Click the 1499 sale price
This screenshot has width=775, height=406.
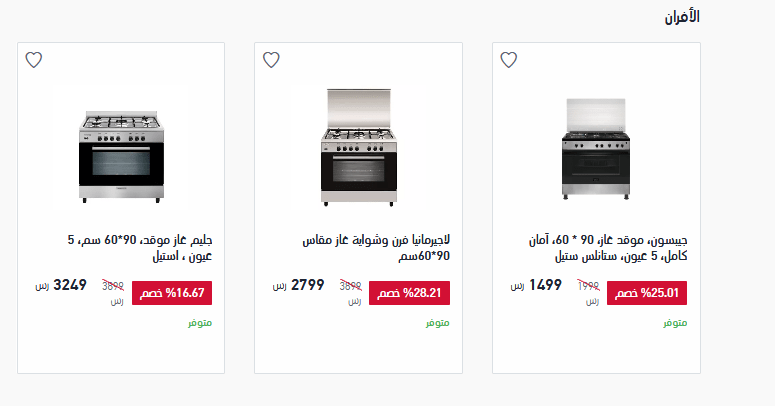pyautogui.click(x=545, y=285)
